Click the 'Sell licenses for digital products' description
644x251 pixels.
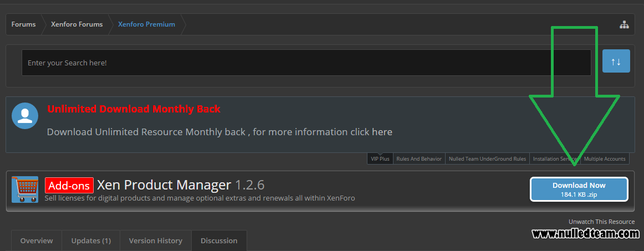[200, 198]
